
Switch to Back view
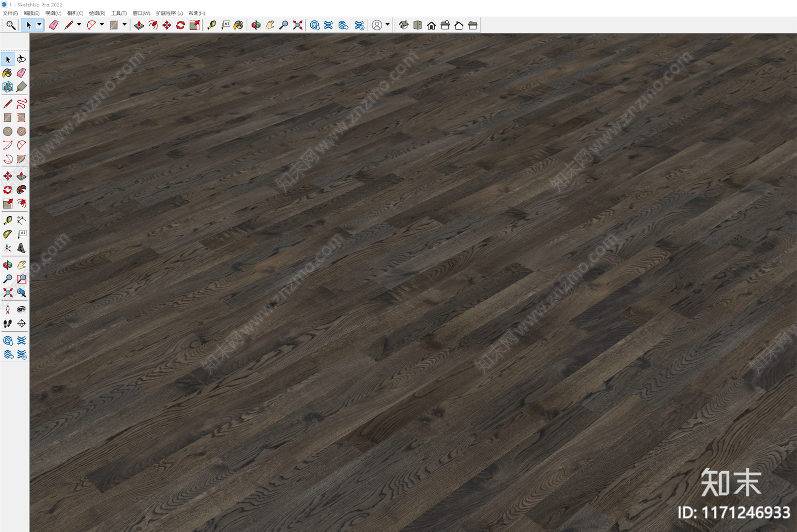[459, 25]
